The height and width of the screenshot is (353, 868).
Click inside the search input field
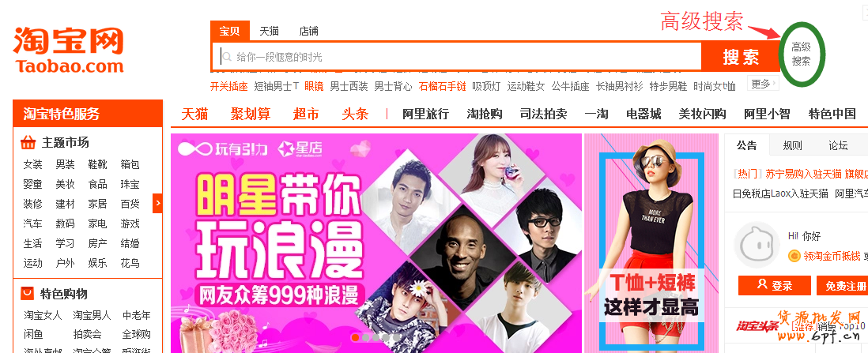click(x=457, y=56)
